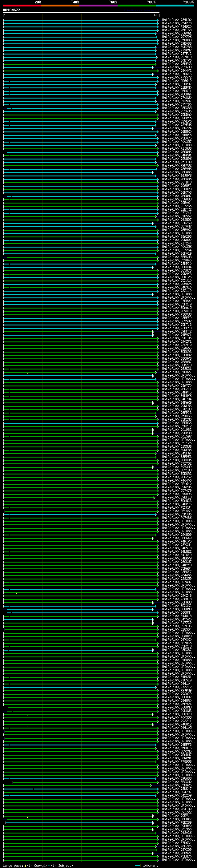
Task: Select hit label UniRef100_P54270
Action: pos(177,23)
